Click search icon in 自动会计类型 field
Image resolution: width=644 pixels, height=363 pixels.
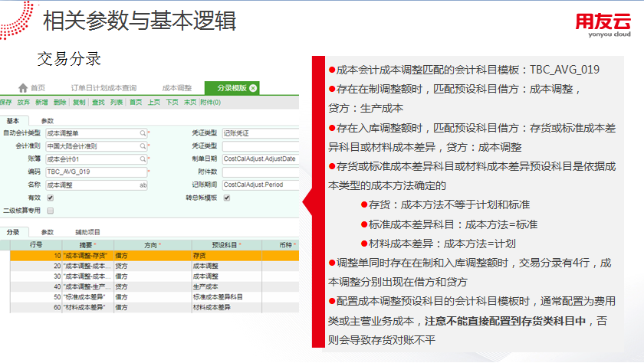click(x=142, y=132)
